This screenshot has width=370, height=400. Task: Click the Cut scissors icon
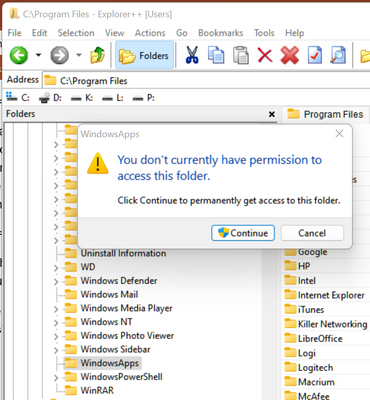coord(192,55)
